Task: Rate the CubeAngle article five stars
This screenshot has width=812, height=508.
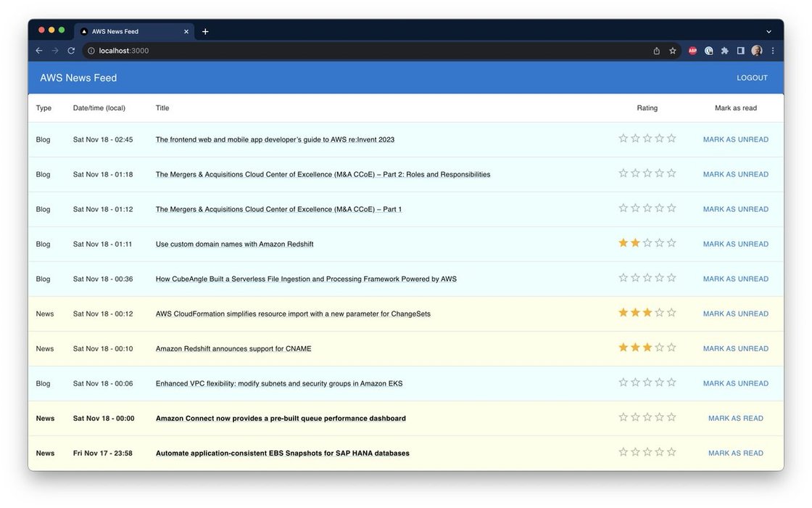Action: [x=671, y=278]
